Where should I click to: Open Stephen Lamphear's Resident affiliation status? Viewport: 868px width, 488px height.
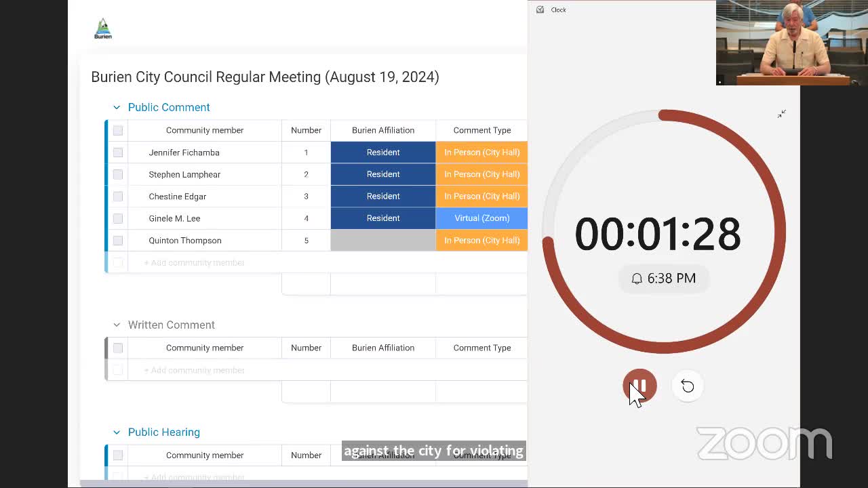[x=383, y=174]
